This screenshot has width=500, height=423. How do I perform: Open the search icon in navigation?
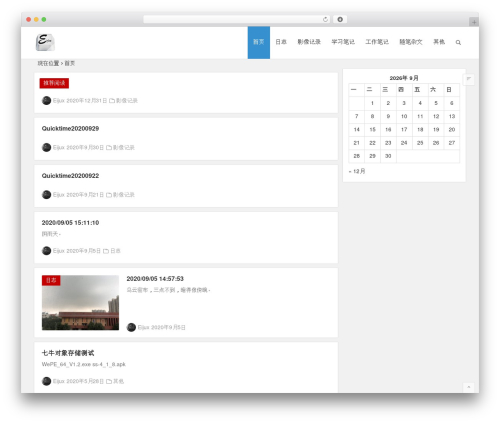458,42
